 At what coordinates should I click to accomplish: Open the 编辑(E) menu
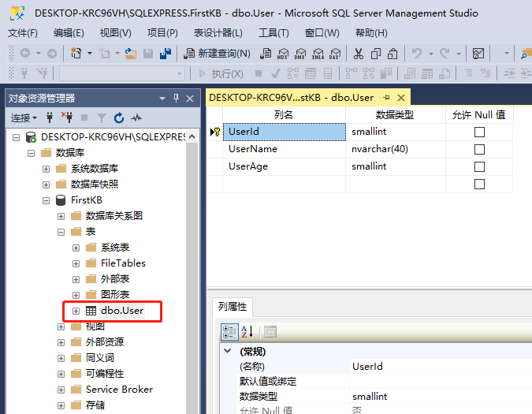click(69, 33)
